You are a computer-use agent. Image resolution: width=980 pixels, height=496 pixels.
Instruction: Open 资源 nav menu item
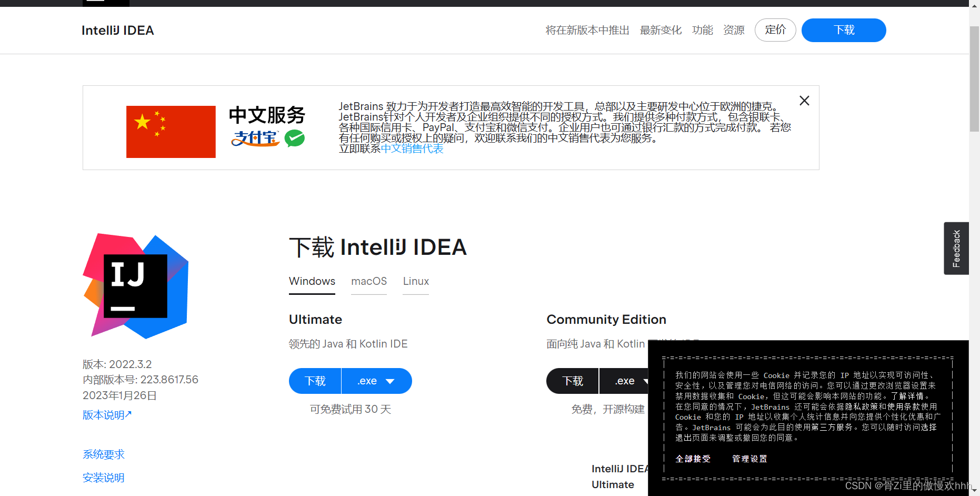coord(734,31)
